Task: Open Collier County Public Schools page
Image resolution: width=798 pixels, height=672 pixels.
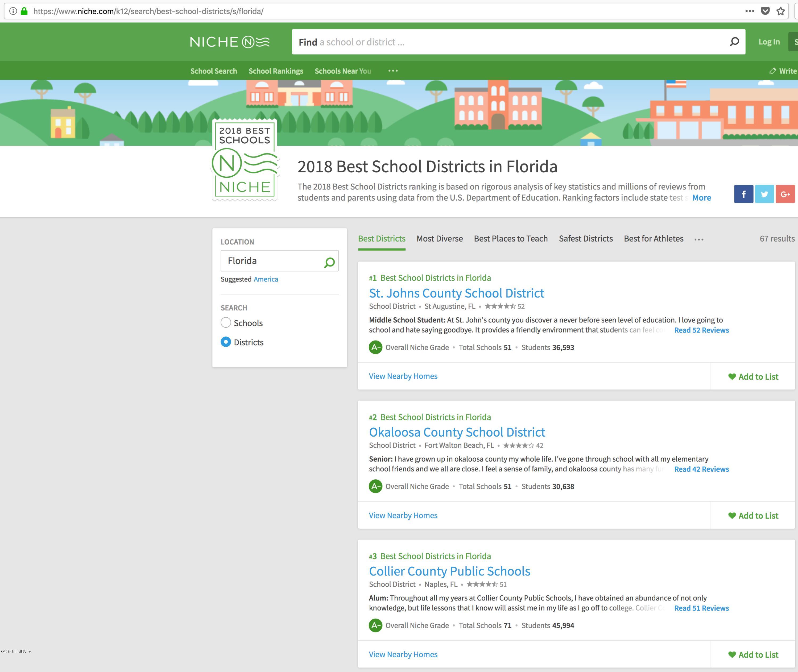Action: pos(449,571)
